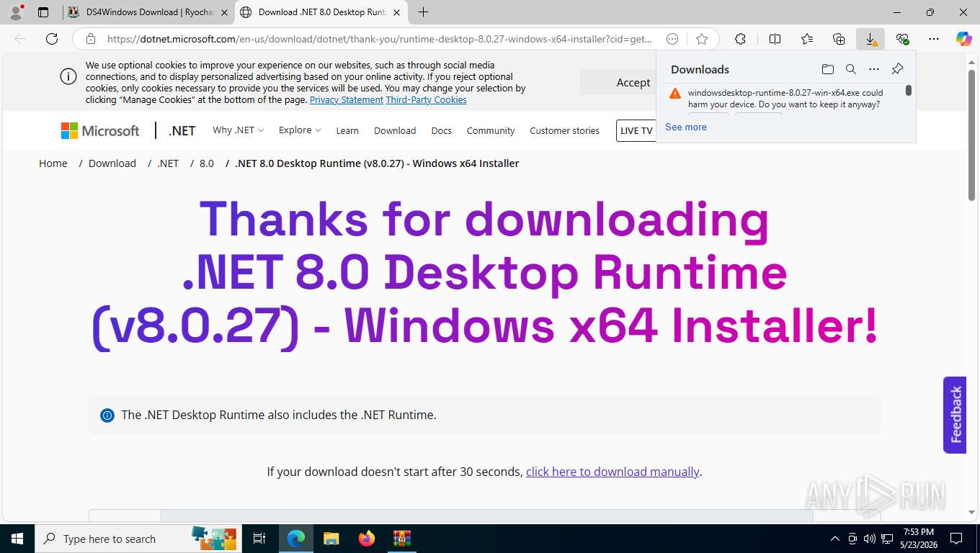This screenshot has height=553, width=980.
Task: Open the address bar more-options icon
Action: (672, 39)
